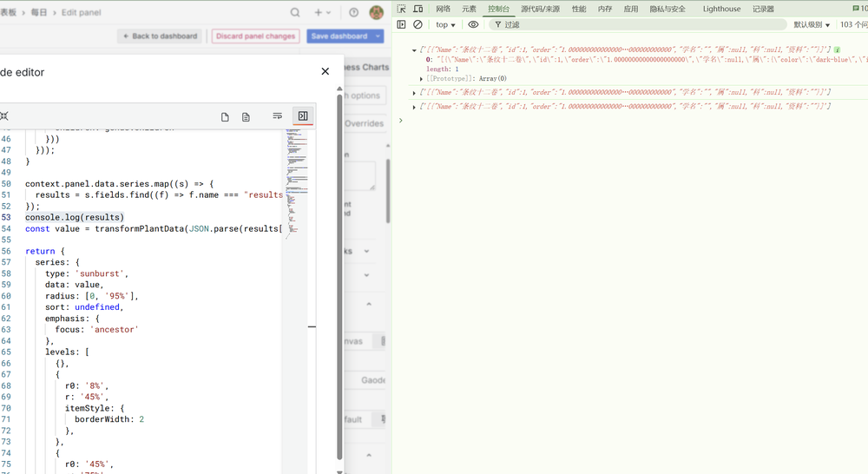Click the line focus: 'ancestor'
Screen dimensions: 868x474
(96, 330)
